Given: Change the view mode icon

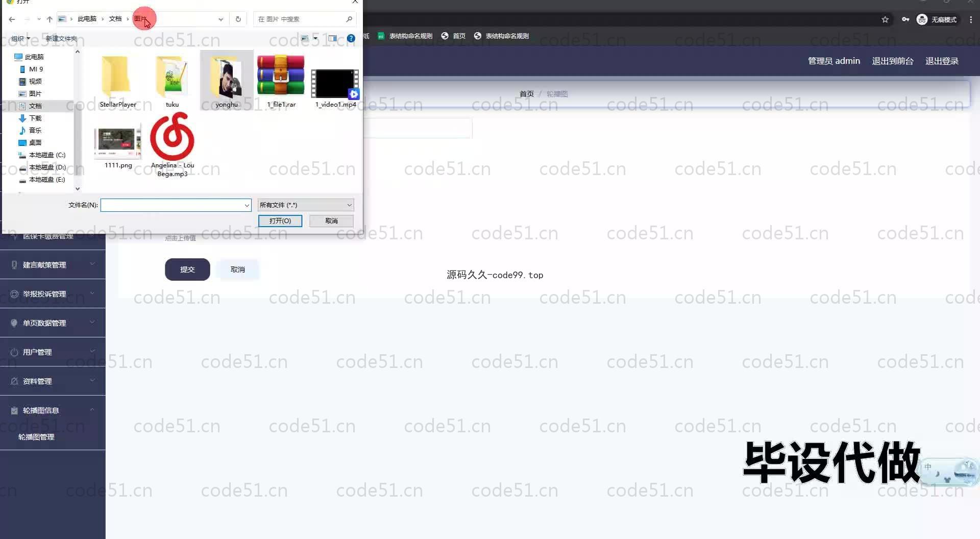Looking at the screenshot, I should pyautogui.click(x=305, y=38).
